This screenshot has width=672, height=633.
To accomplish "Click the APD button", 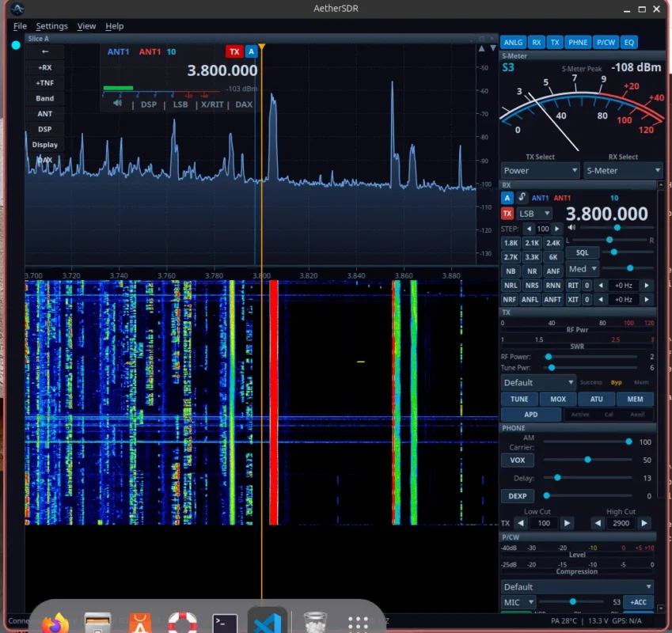I will point(530,414).
